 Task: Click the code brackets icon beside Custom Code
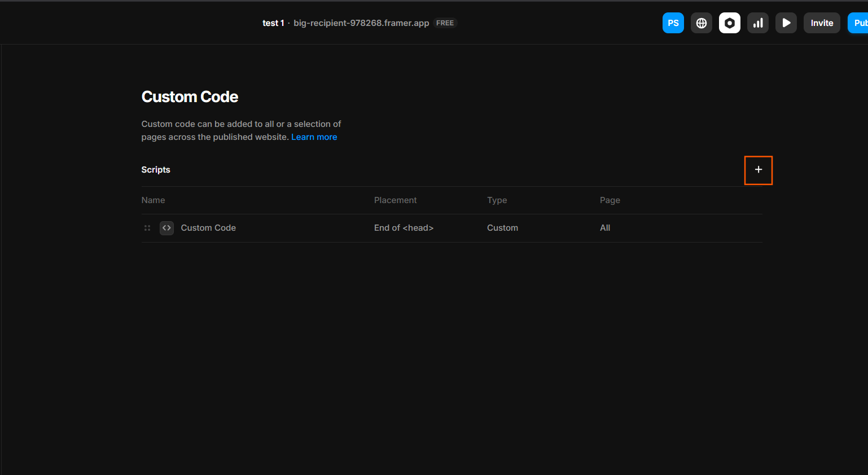click(166, 228)
